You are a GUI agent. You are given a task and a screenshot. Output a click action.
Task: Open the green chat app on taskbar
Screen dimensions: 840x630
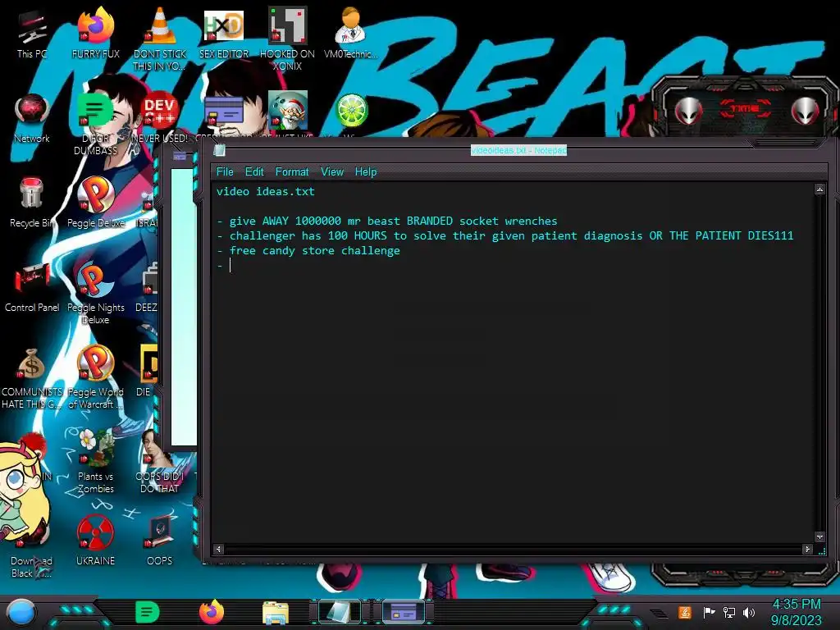148,612
